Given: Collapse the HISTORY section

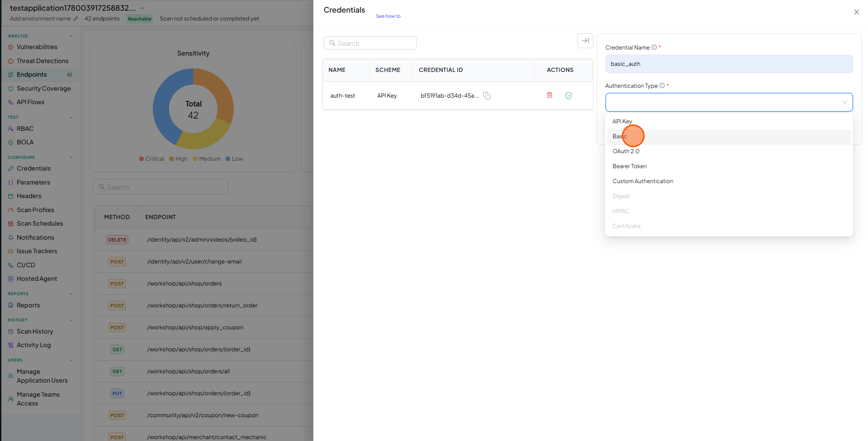Looking at the screenshot, I should [71, 320].
